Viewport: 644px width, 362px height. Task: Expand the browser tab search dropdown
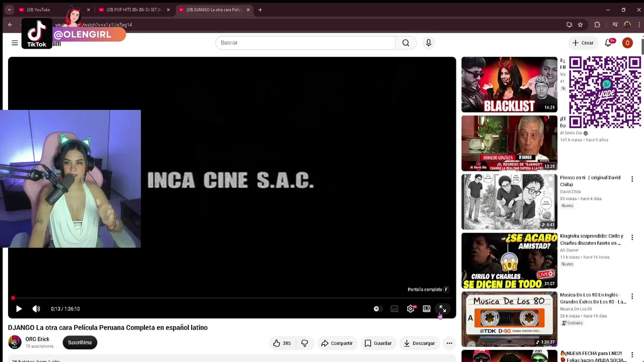[x=9, y=10]
